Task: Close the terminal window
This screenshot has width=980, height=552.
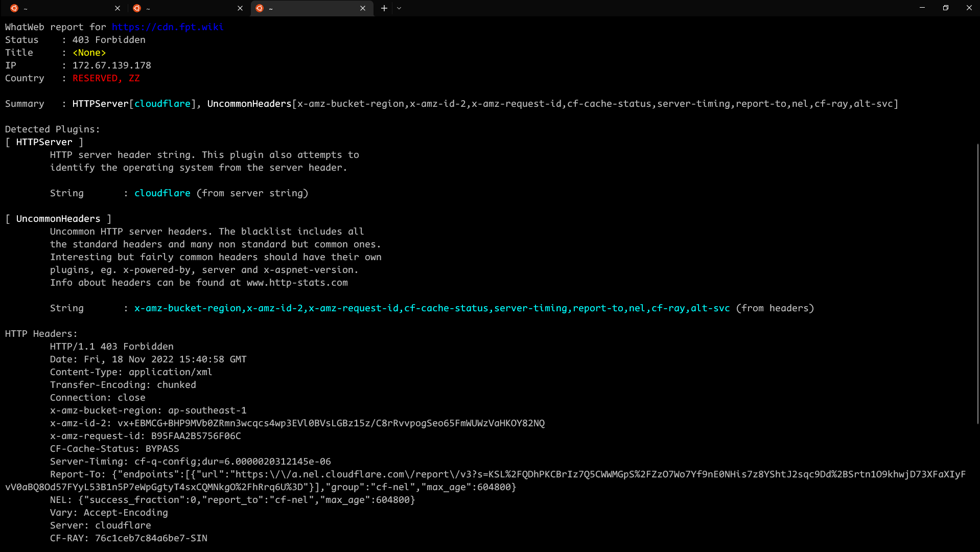Action: tap(969, 8)
